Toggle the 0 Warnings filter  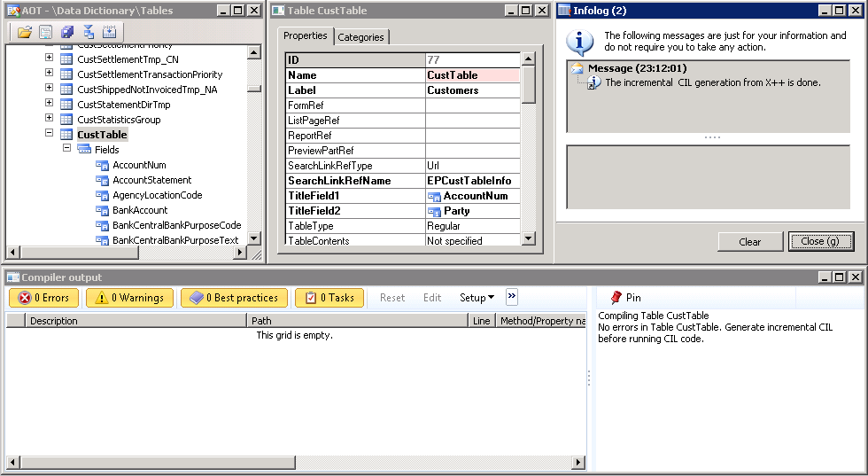(x=129, y=298)
